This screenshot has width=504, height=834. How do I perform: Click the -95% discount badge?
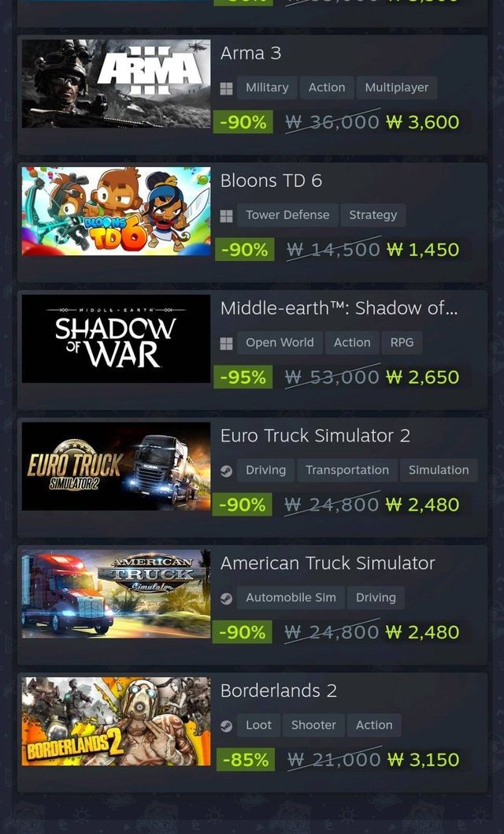[243, 377]
